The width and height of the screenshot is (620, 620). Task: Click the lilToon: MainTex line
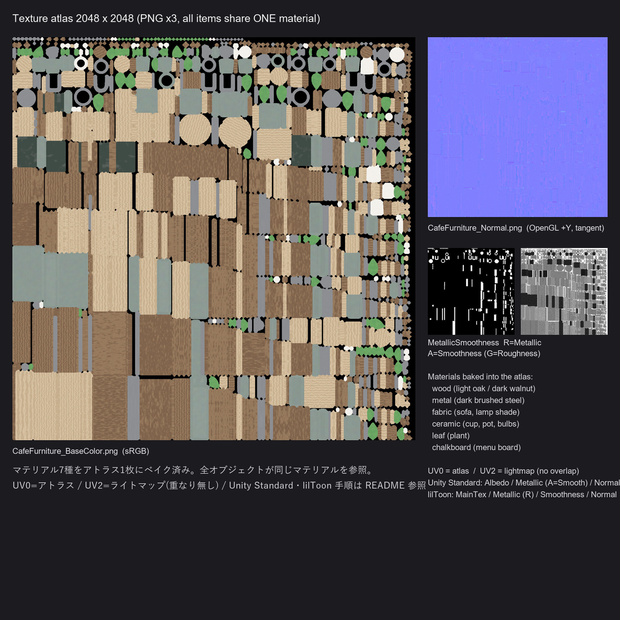coord(522,495)
